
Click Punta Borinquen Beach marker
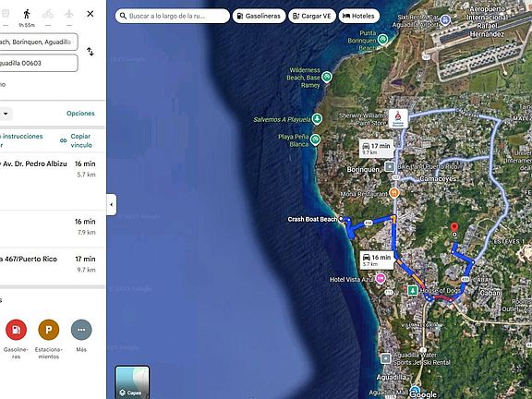tap(382, 40)
